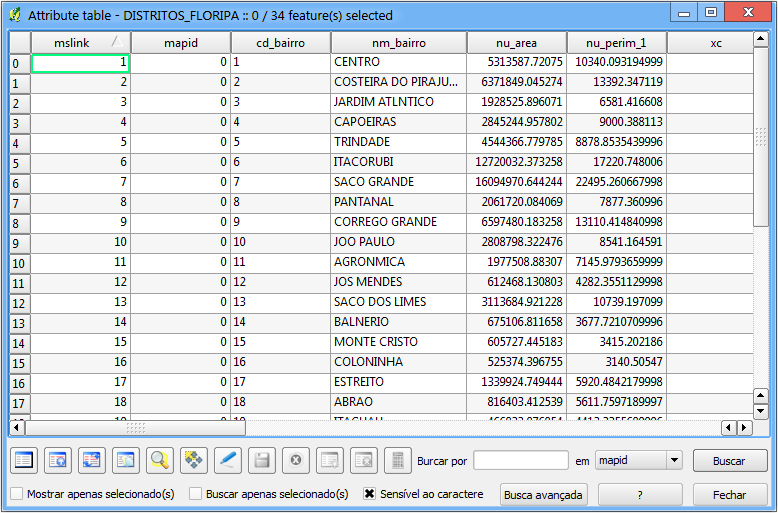Click horizontal scrollbar left arrow at far left

(x=16, y=427)
